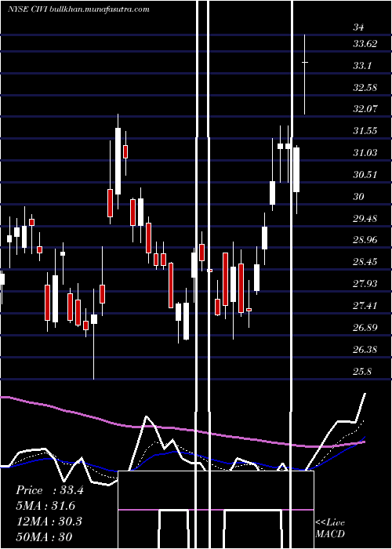The height and width of the screenshot is (549, 392).
Task: Click the NYSE CIVI bullkhan.munafasutra.com title text
Action: (78, 9)
